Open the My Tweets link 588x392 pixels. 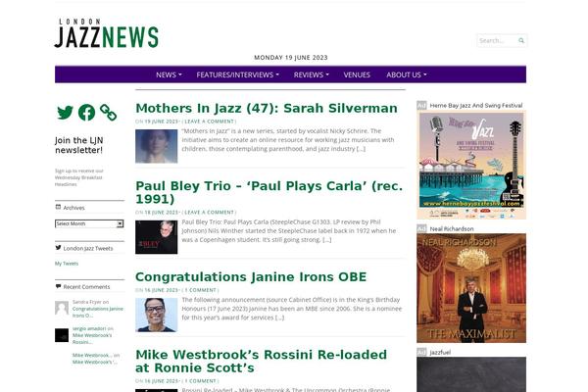coord(67,264)
